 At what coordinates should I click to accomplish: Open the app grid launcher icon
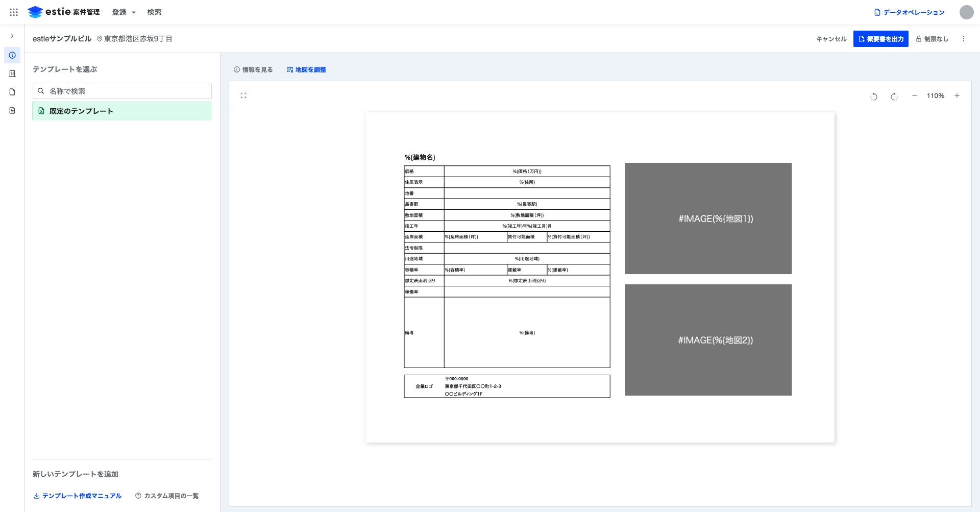click(14, 12)
